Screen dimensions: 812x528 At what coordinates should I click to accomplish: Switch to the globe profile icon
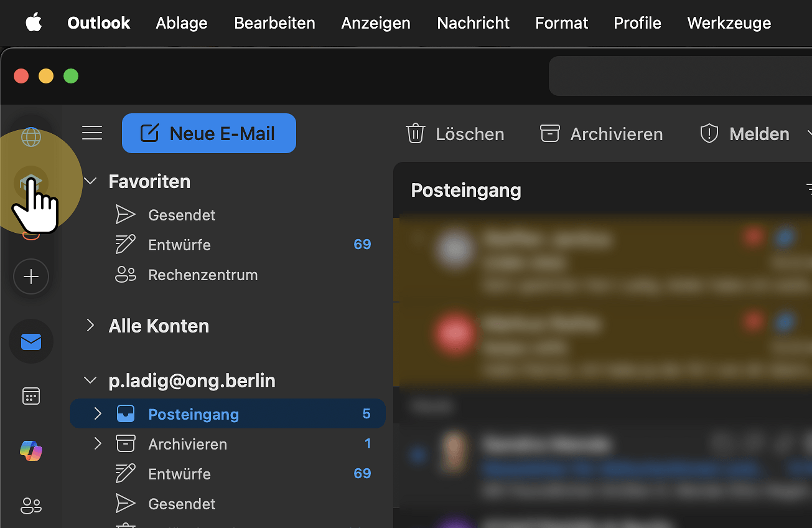point(31,136)
